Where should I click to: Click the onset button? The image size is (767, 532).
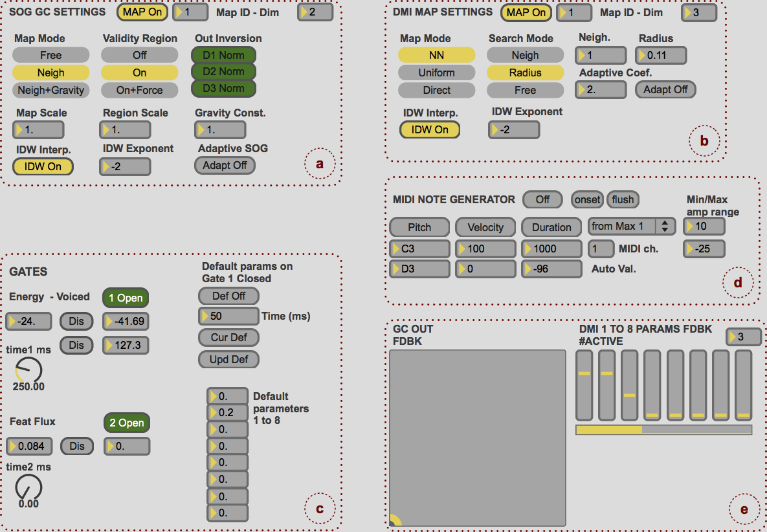point(588,199)
